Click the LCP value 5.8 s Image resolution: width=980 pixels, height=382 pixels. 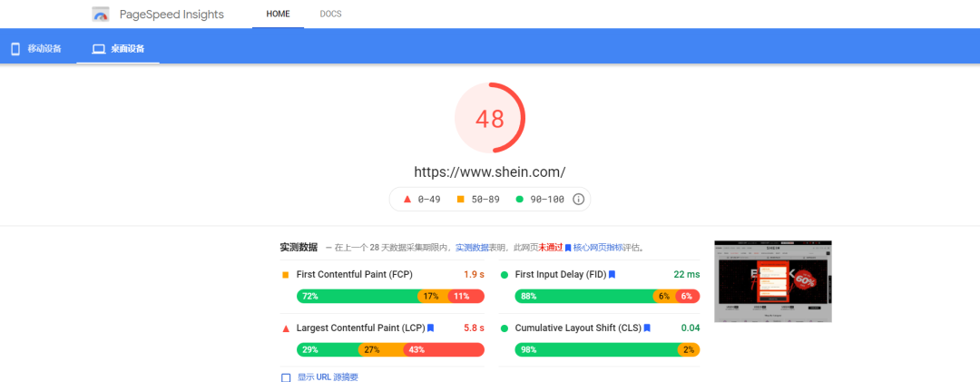(x=475, y=328)
